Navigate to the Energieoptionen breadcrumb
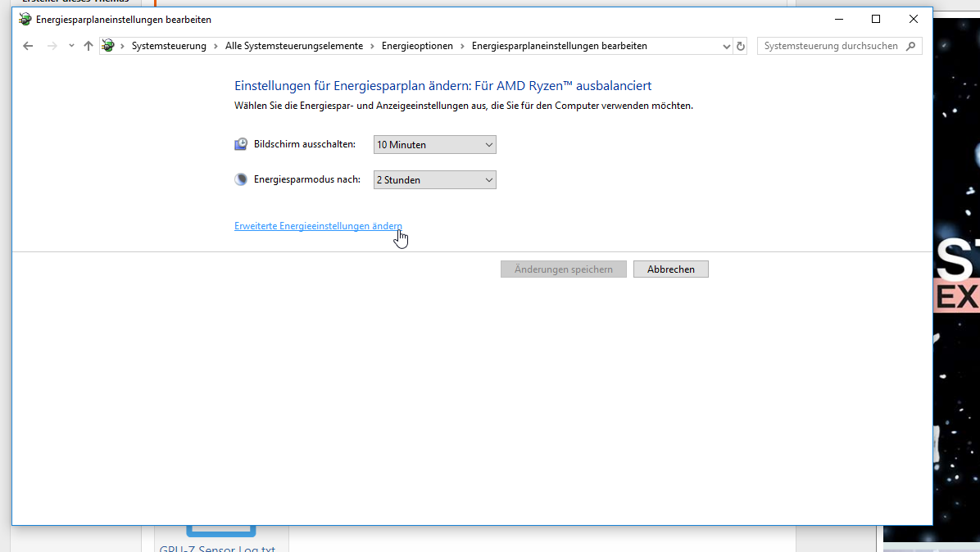980x552 pixels. 417,46
